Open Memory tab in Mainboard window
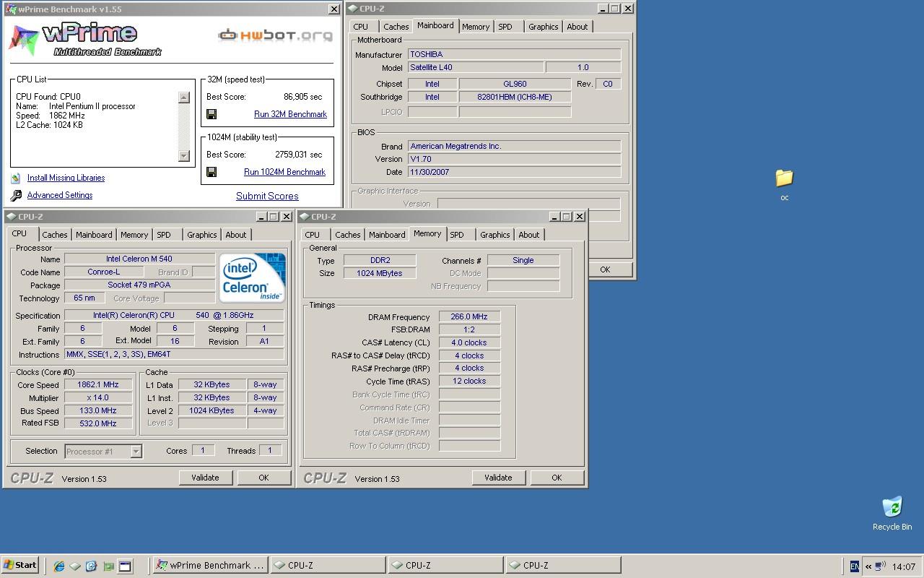This screenshot has width=924, height=578. coord(476,27)
